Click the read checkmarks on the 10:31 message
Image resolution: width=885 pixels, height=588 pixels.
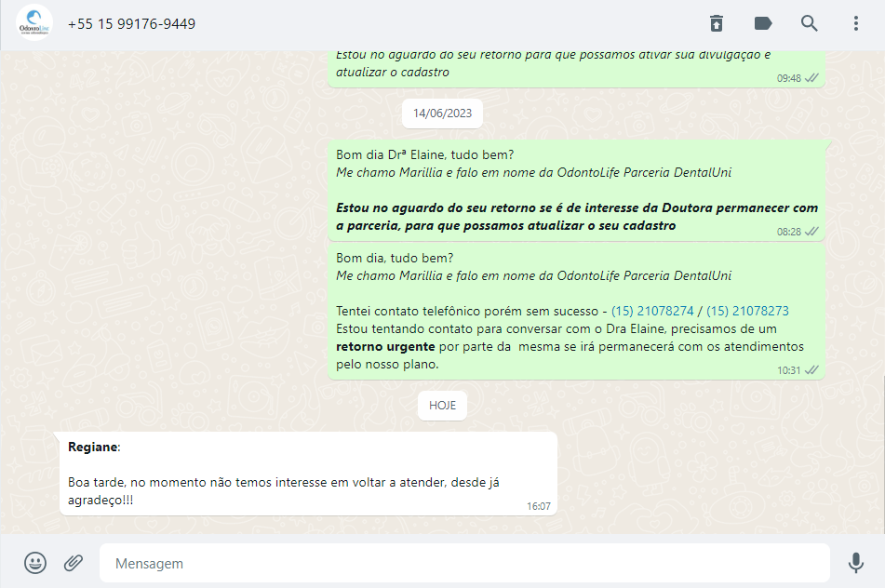pos(811,370)
